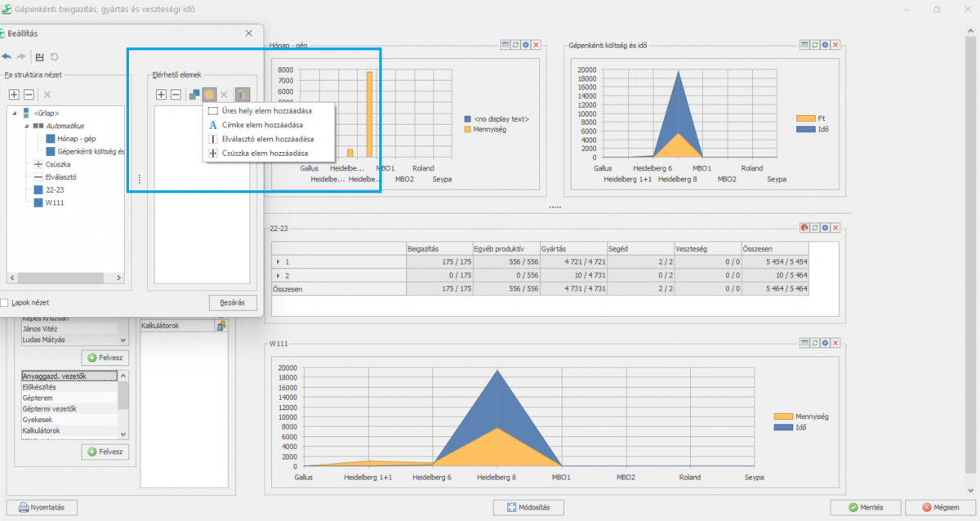Click refresh icon on Gépenkénti költség és idő panel
The width and height of the screenshot is (980, 521).
814,45
